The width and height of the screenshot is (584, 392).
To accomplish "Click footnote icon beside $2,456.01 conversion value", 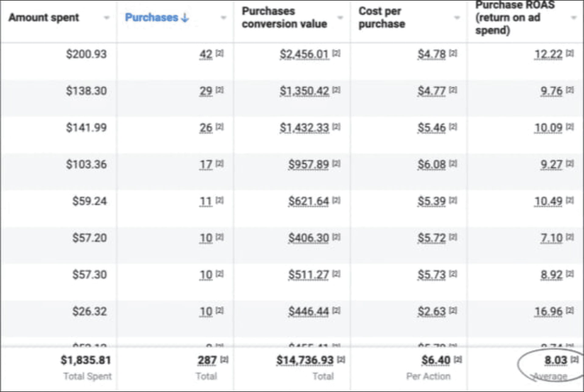I will coord(336,53).
